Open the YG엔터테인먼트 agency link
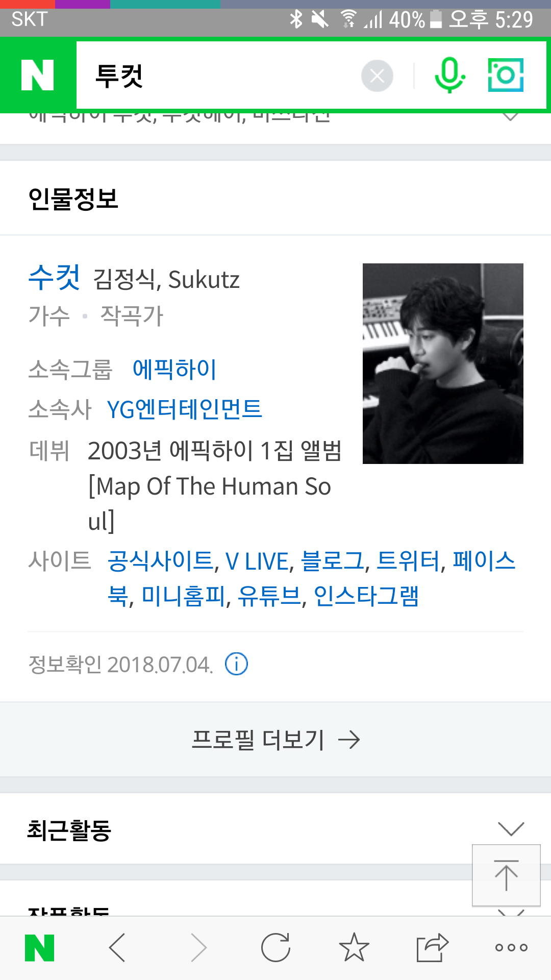Screen dimensions: 551x980 click(x=184, y=409)
